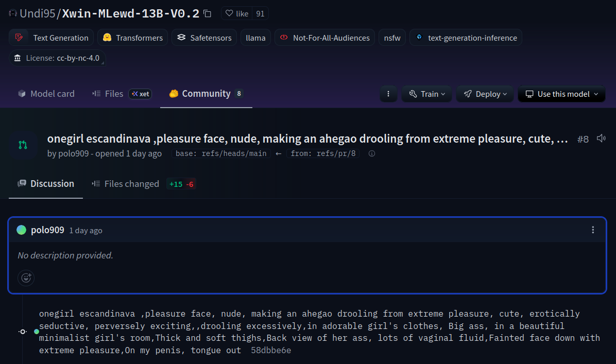The image size is (616, 364).
Task: Select the Transformers library tag
Action: [132, 38]
